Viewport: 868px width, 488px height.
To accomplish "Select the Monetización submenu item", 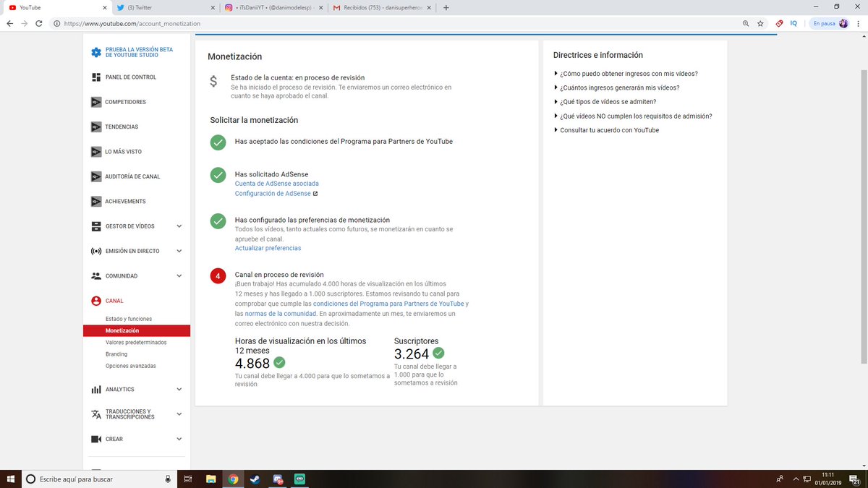I will pyautogui.click(x=137, y=330).
